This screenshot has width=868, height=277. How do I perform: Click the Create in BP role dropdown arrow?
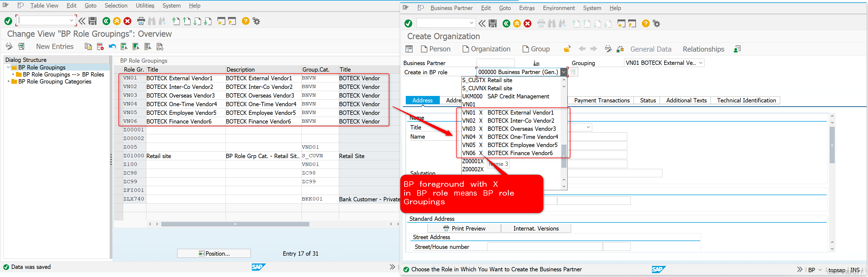click(x=563, y=72)
